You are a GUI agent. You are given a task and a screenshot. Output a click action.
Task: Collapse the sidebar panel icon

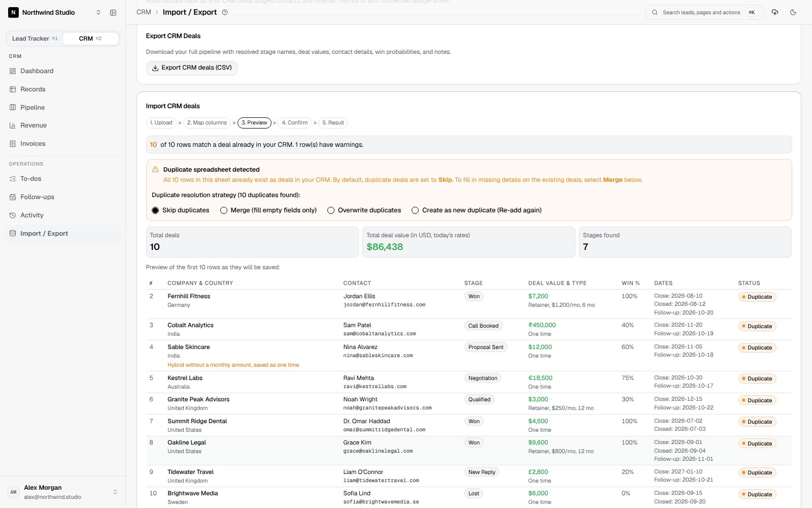pyautogui.click(x=113, y=13)
